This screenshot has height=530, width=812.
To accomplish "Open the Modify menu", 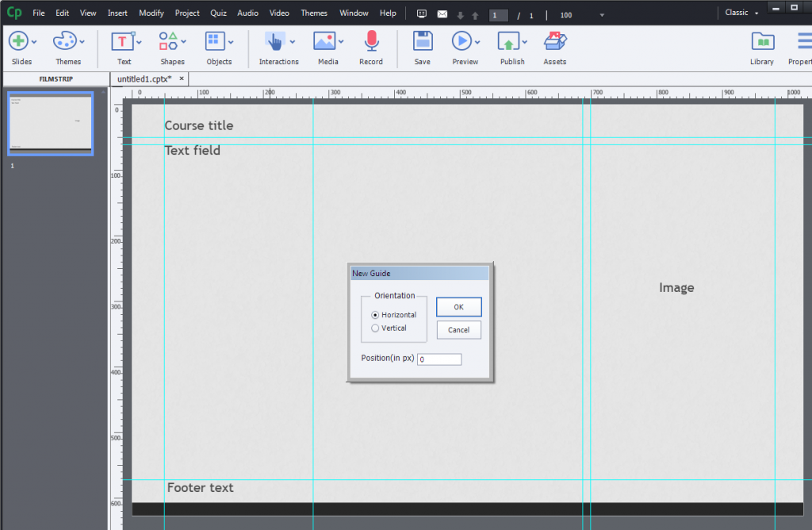I will 151,13.
